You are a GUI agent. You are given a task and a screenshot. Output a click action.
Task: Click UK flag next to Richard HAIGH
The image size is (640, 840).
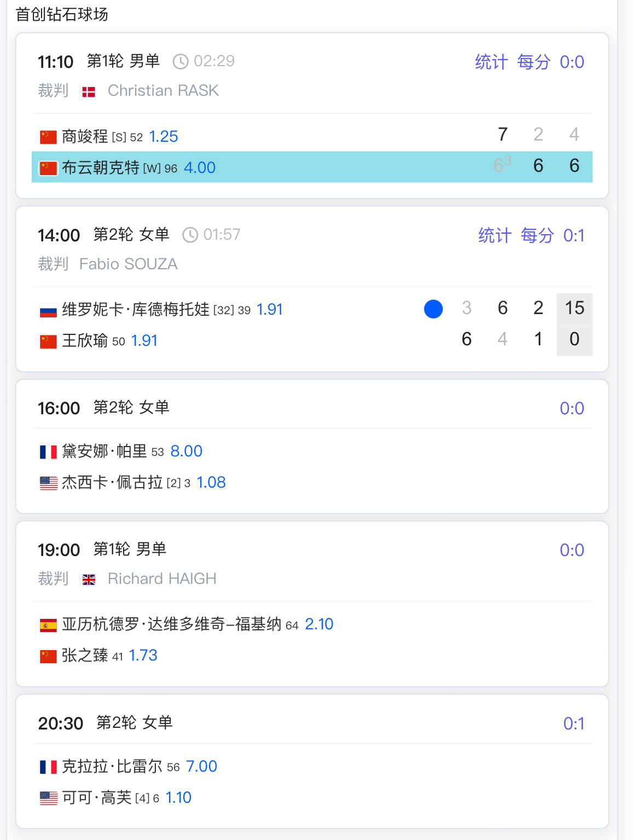pos(89,580)
